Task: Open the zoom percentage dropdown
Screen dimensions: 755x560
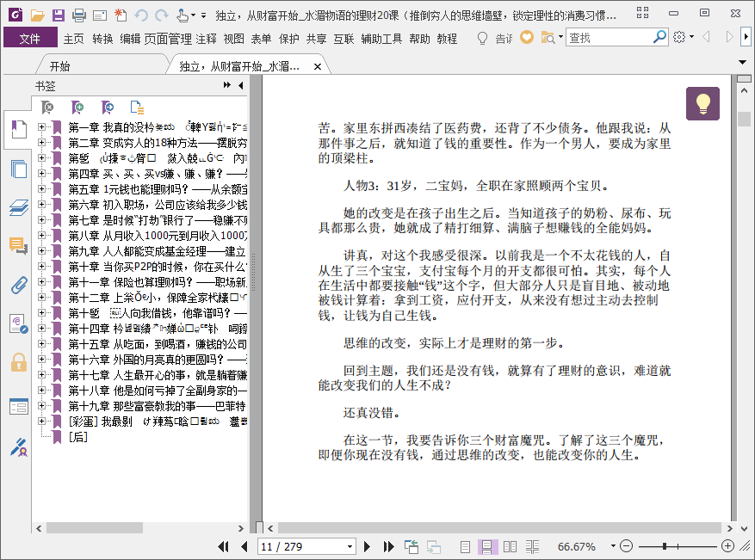Action: (613, 546)
